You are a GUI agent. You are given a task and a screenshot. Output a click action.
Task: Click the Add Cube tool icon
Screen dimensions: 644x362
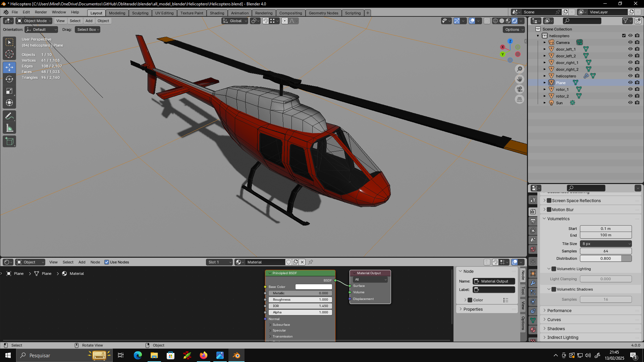point(9,141)
